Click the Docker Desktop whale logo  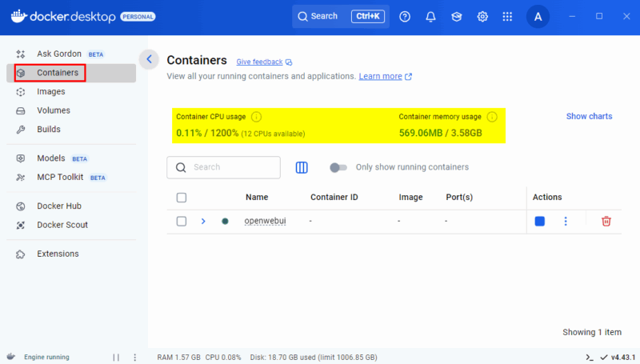[18, 16]
